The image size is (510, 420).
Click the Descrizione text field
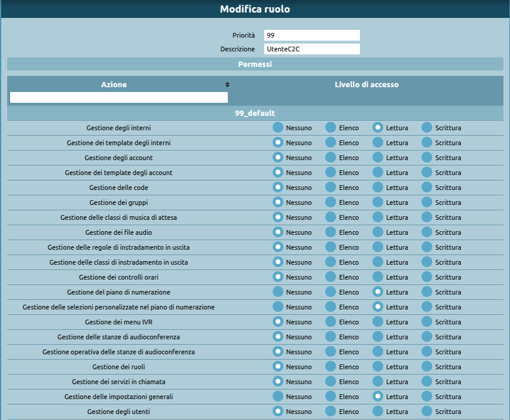312,49
